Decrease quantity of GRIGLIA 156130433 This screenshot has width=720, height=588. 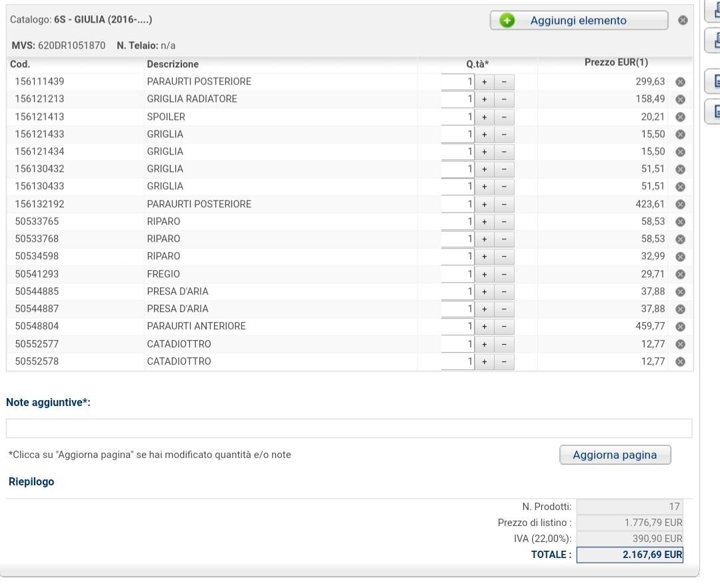504,187
